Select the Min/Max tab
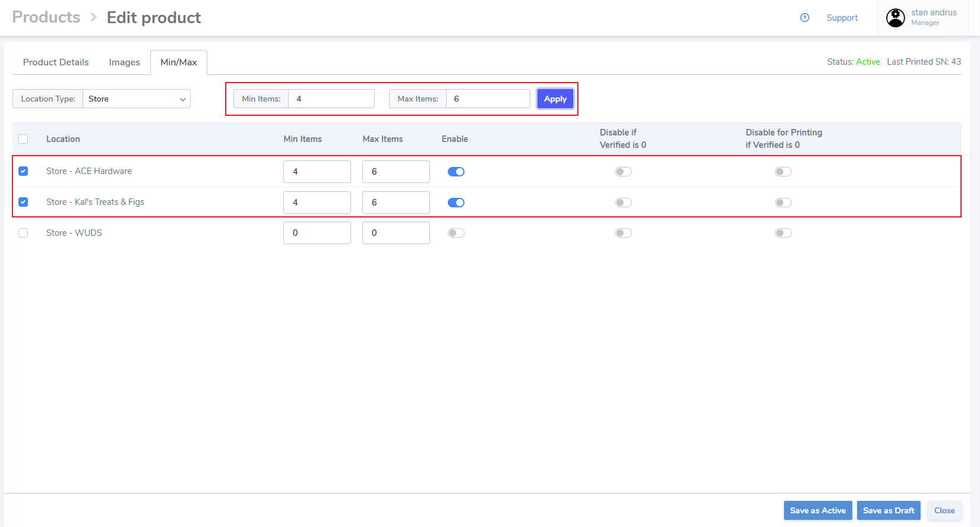Viewport: 980px width, 527px height. (x=179, y=62)
